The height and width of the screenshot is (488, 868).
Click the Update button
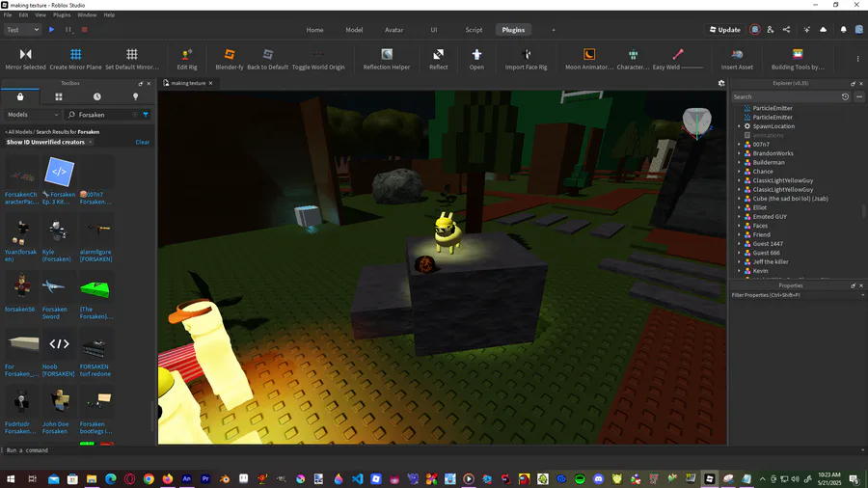(725, 30)
